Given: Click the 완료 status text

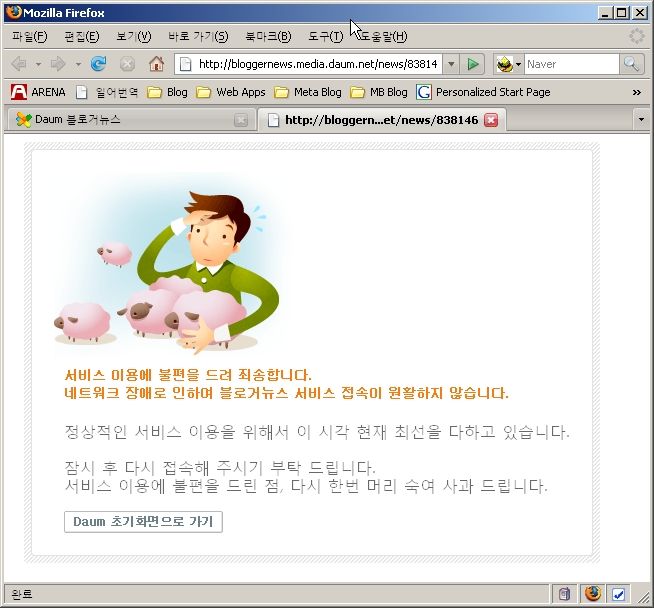Looking at the screenshot, I should [21, 594].
